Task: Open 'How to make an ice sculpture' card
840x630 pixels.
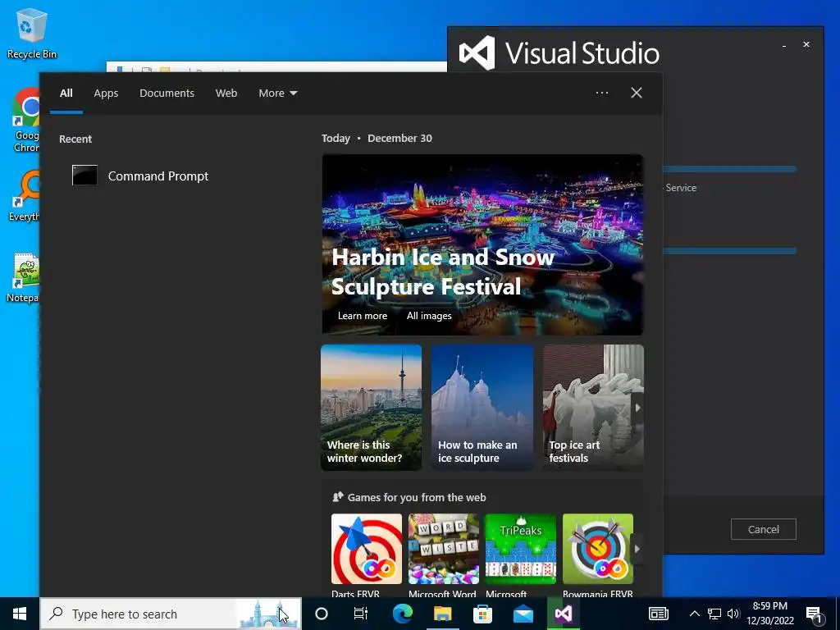Action: 482,408
